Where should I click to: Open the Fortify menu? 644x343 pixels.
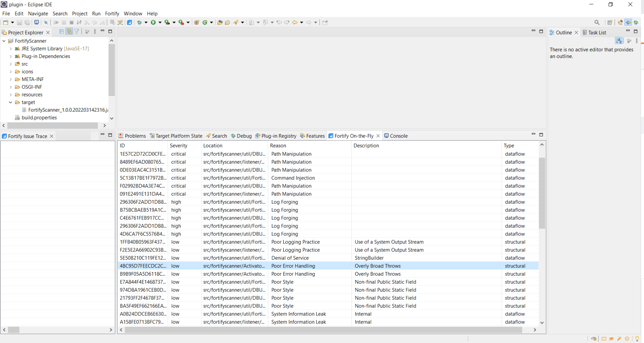point(112,13)
